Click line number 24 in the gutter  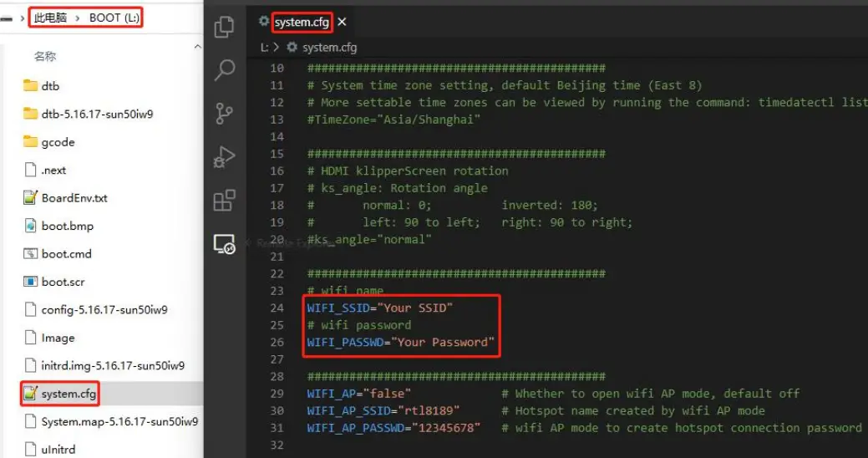(277, 308)
